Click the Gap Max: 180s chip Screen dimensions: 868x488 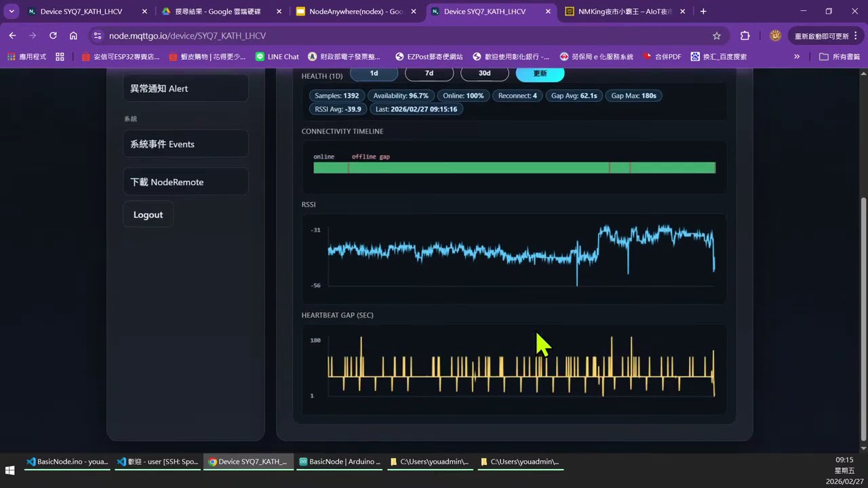[x=634, y=96]
